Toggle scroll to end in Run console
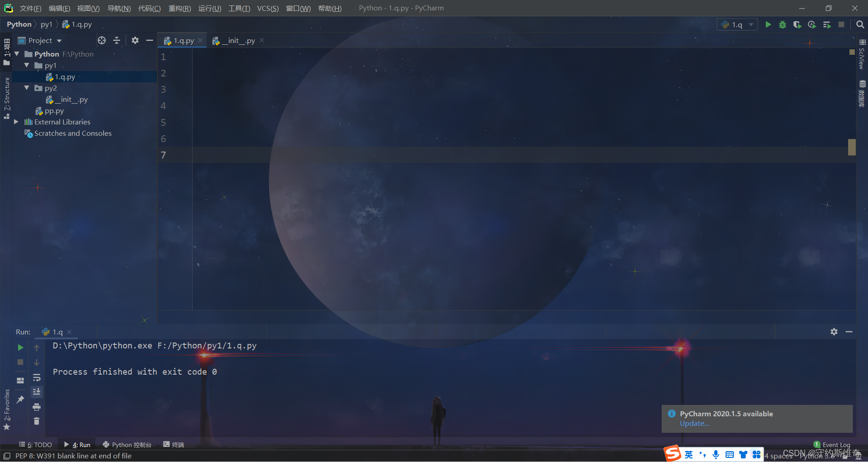868x462 pixels. (x=37, y=391)
